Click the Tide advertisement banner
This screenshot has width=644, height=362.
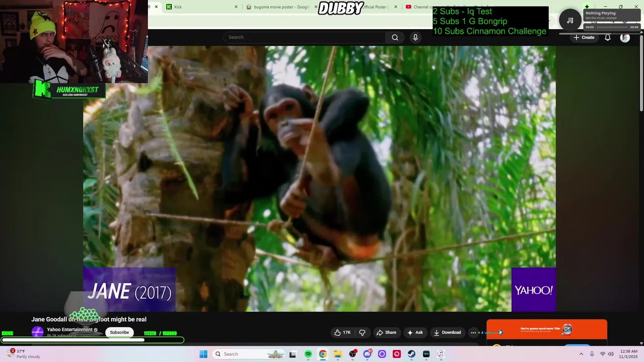[x=547, y=329]
